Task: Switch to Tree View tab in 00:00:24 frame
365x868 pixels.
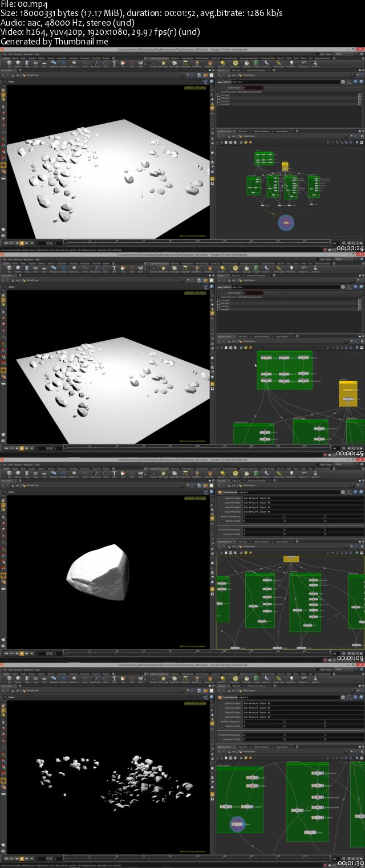Action: tap(242, 131)
